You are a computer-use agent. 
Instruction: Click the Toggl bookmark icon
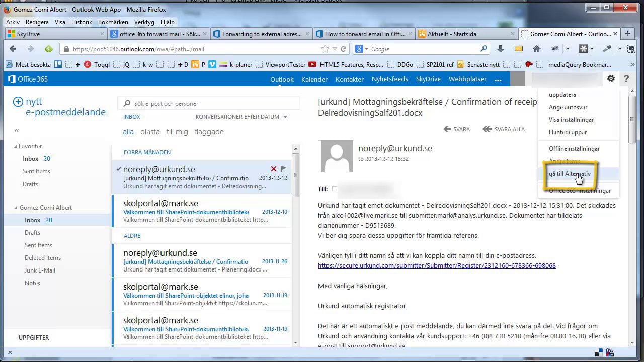click(x=88, y=64)
